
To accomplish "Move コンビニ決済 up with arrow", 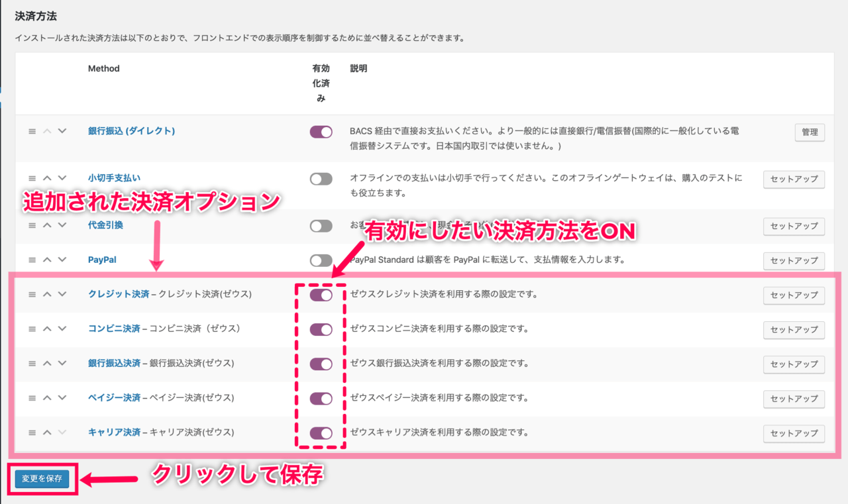I will (x=47, y=328).
